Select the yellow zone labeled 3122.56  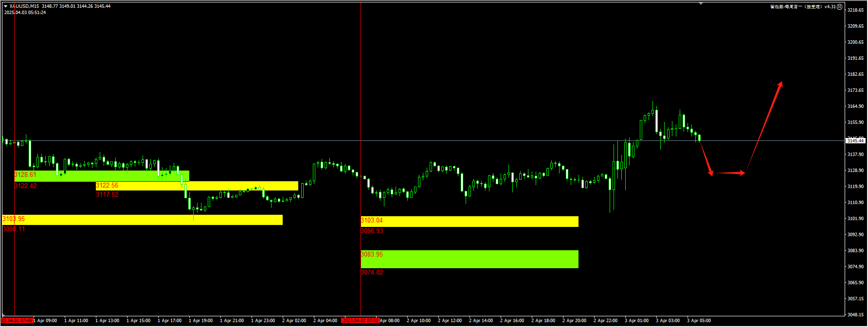click(x=197, y=186)
